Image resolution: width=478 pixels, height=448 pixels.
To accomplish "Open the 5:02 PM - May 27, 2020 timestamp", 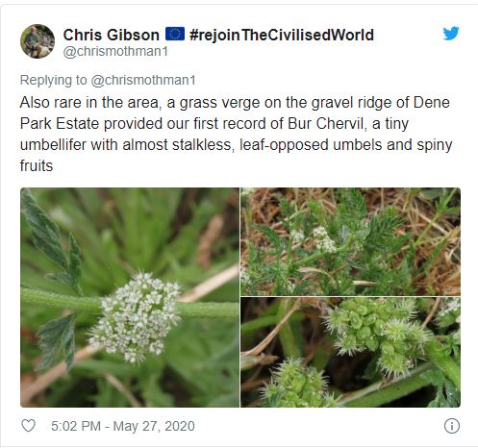I will (x=123, y=426).
